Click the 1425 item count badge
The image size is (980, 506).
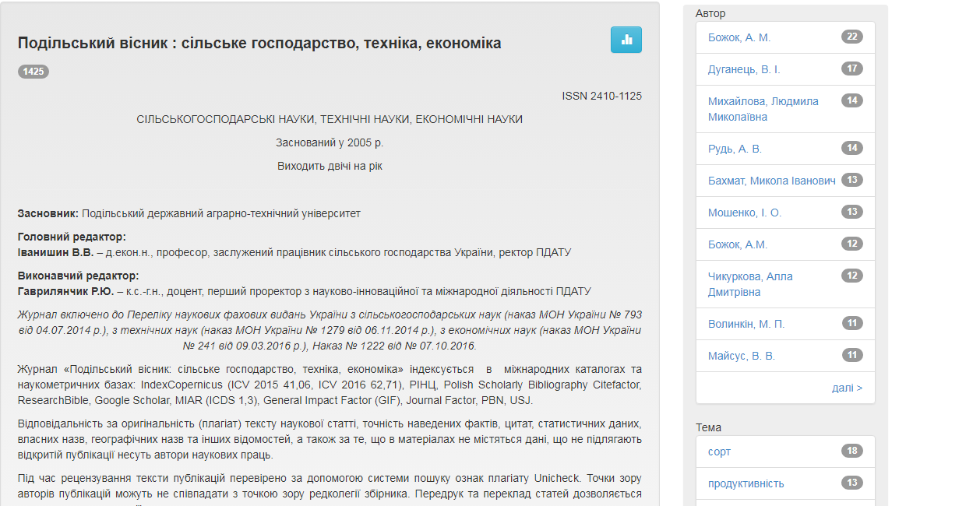click(x=33, y=72)
